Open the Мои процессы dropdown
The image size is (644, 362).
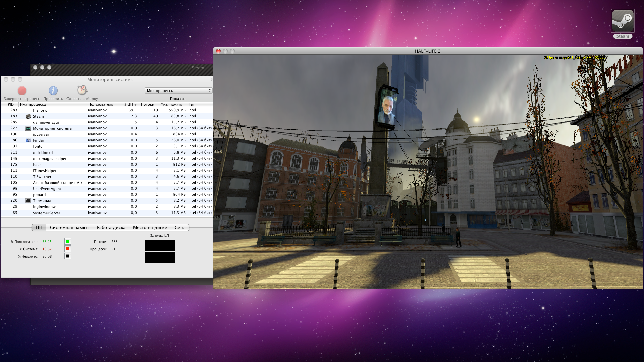click(178, 90)
